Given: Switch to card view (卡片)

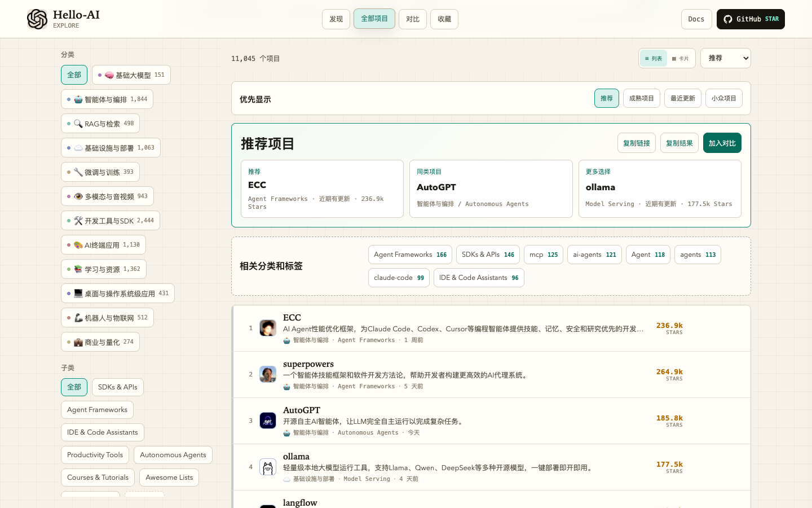Looking at the screenshot, I should pyautogui.click(x=681, y=58).
